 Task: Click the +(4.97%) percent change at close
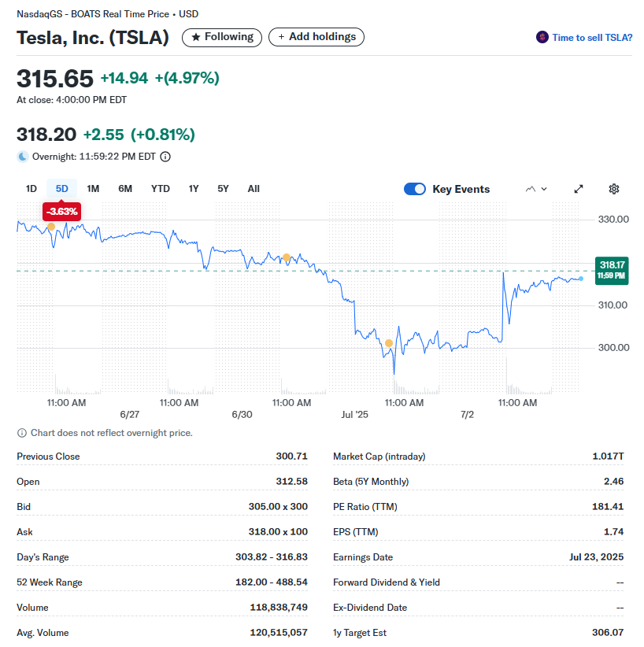[187, 78]
